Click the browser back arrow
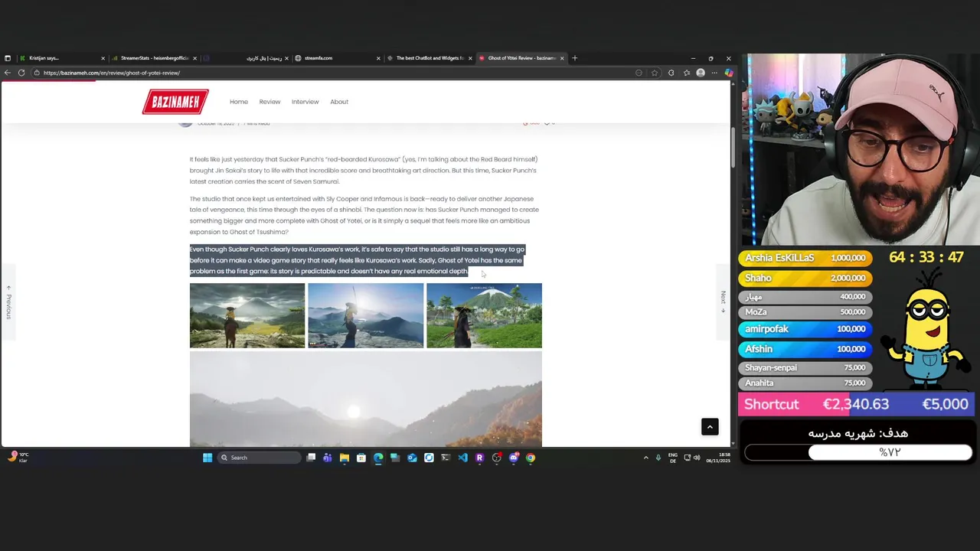Image resolution: width=980 pixels, height=551 pixels. coord(8,73)
